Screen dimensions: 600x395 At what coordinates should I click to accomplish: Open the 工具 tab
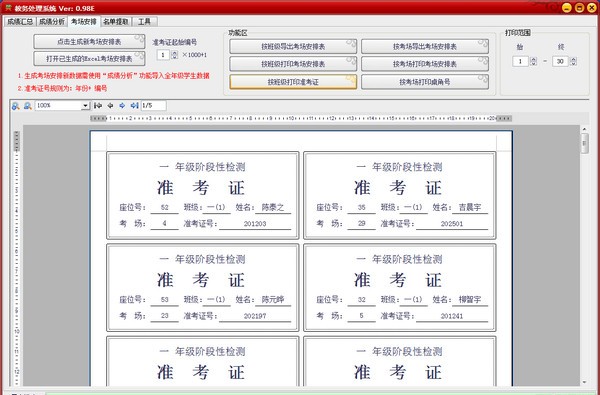pos(144,21)
